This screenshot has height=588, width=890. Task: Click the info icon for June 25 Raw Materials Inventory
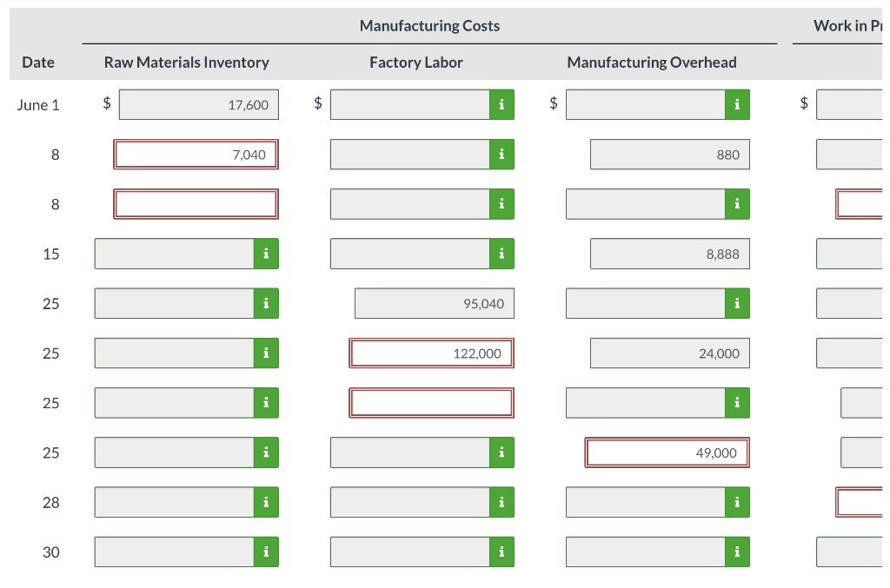(x=267, y=303)
